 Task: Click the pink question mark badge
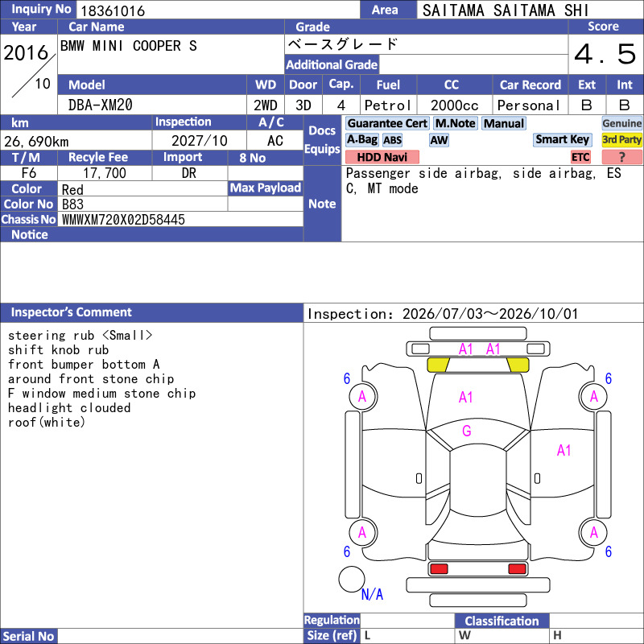click(621, 157)
